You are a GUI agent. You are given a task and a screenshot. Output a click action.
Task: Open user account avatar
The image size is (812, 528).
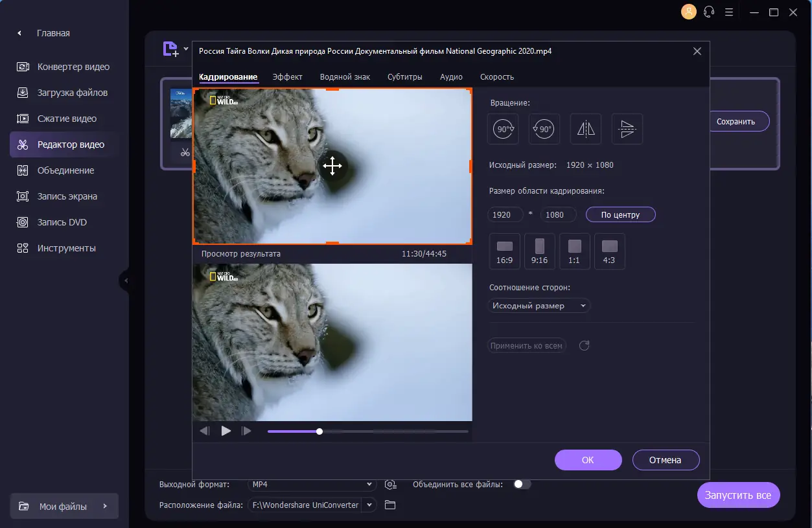(688, 12)
